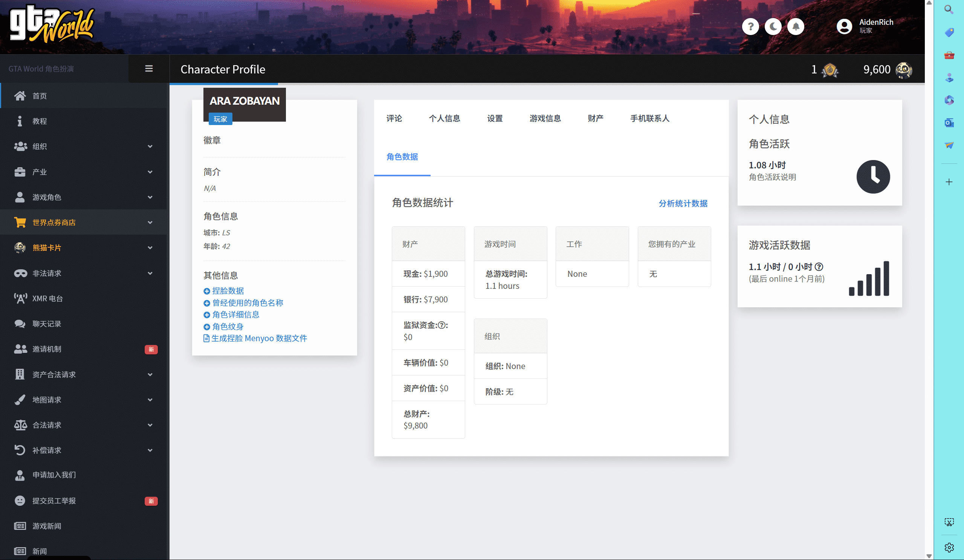Click the mask icon for 非法请求
The height and width of the screenshot is (560, 964).
(20, 273)
